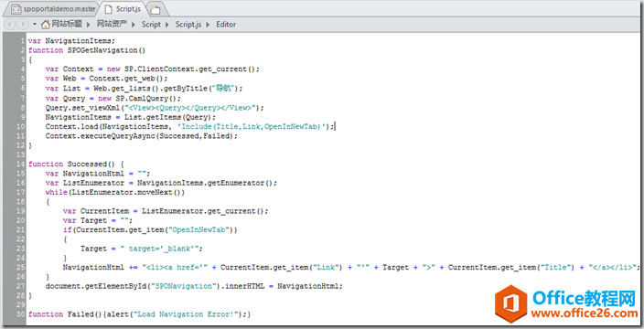Click the spoportaldemo.master file icon
Screen dimensions: 644x329
[x=16, y=9]
